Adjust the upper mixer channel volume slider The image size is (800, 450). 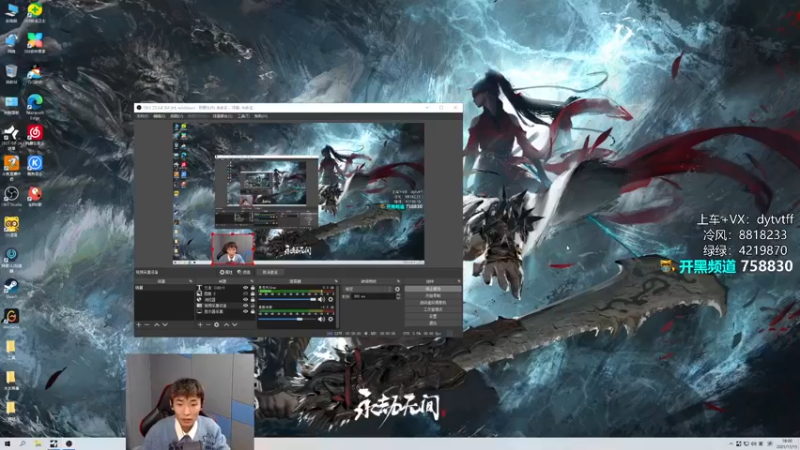tap(287, 299)
